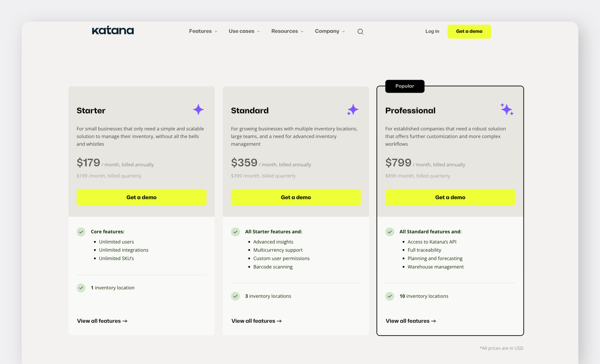Viewport: 600px width, 364px height.
Task: Click the Popular badge on Professional plan
Action: coord(405,86)
